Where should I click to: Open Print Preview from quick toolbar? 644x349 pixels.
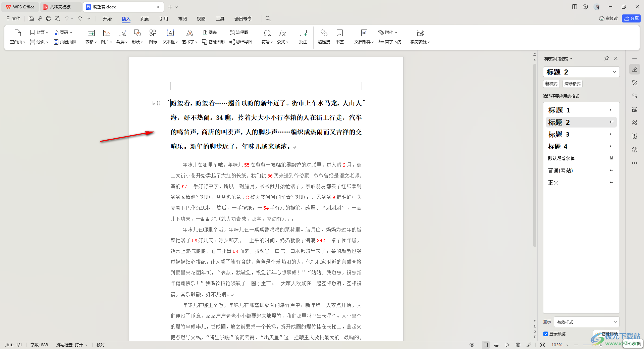coord(57,18)
